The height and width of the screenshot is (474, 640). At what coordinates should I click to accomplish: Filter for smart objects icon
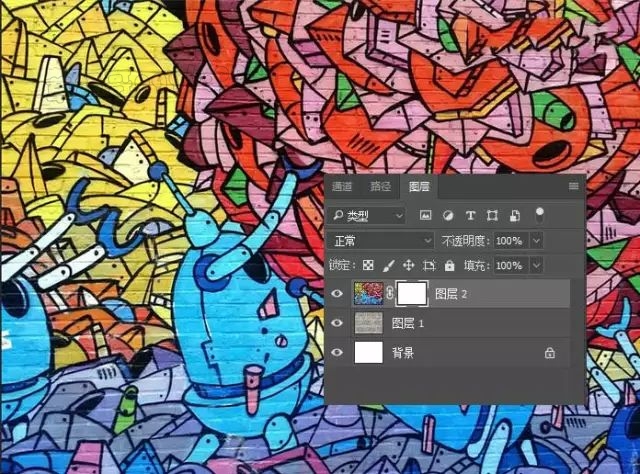[515, 215]
